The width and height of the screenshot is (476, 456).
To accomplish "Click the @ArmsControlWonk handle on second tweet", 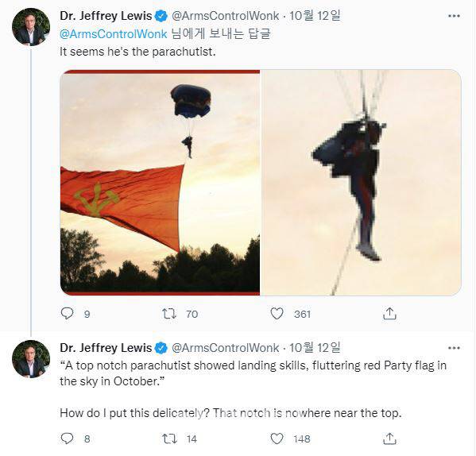I will [x=225, y=348].
